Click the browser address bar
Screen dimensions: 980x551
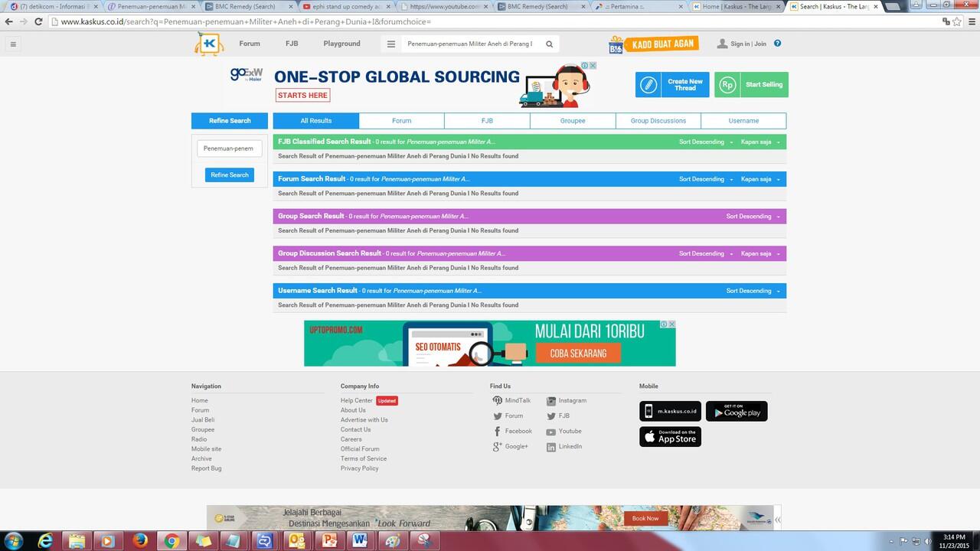490,21
